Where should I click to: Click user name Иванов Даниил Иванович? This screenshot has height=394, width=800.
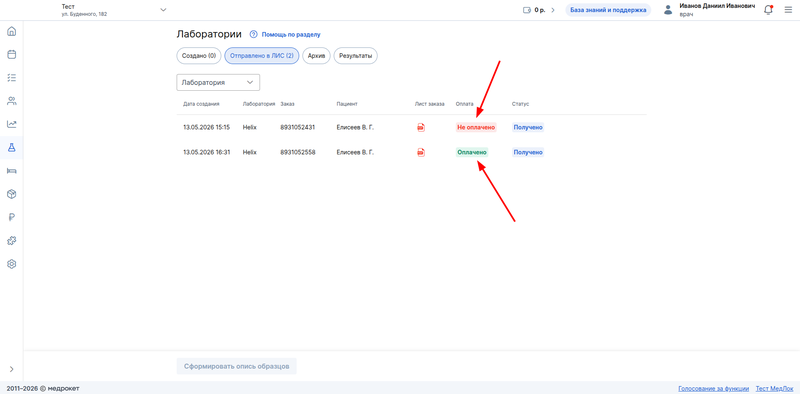[717, 6]
